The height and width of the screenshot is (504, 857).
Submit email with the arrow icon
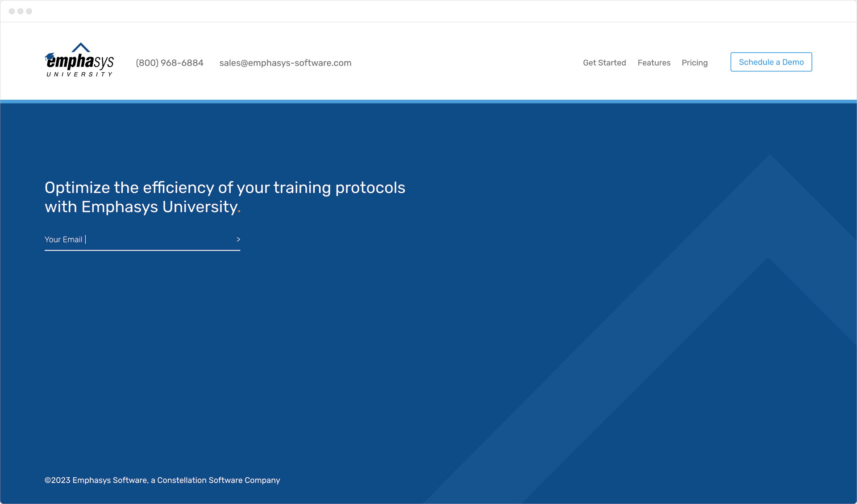pos(238,240)
